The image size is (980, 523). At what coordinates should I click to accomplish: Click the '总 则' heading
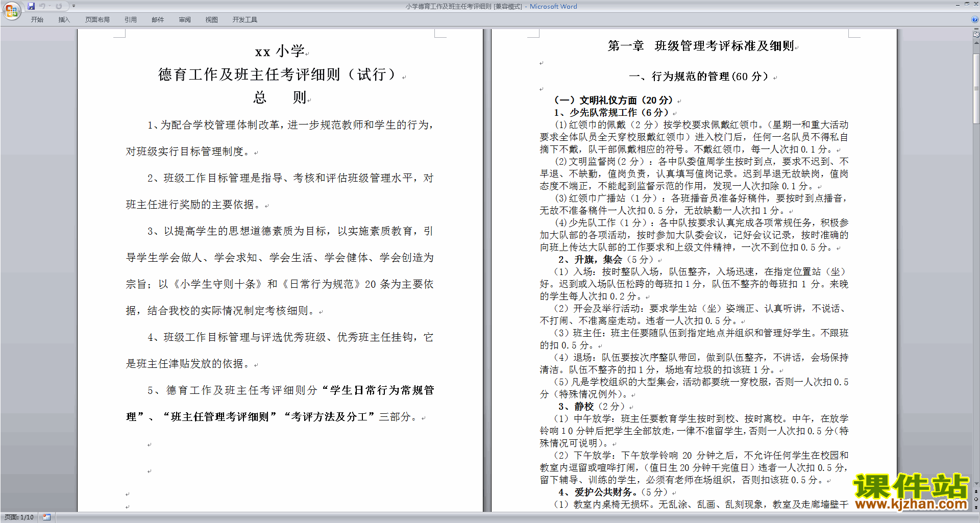click(x=280, y=97)
